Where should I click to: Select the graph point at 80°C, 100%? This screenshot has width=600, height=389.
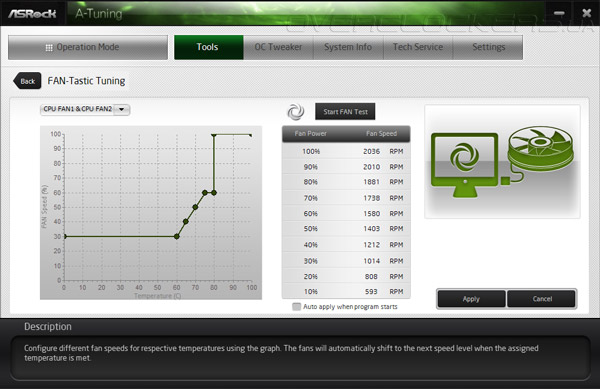point(214,135)
